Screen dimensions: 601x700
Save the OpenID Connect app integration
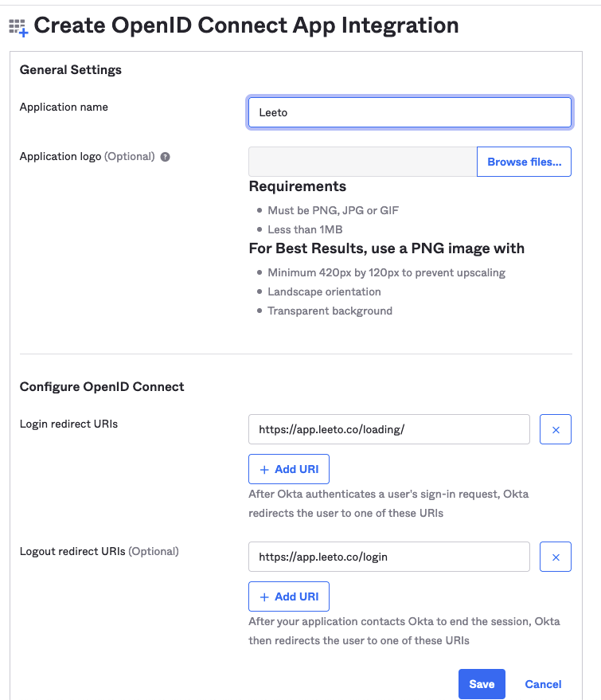click(x=482, y=684)
